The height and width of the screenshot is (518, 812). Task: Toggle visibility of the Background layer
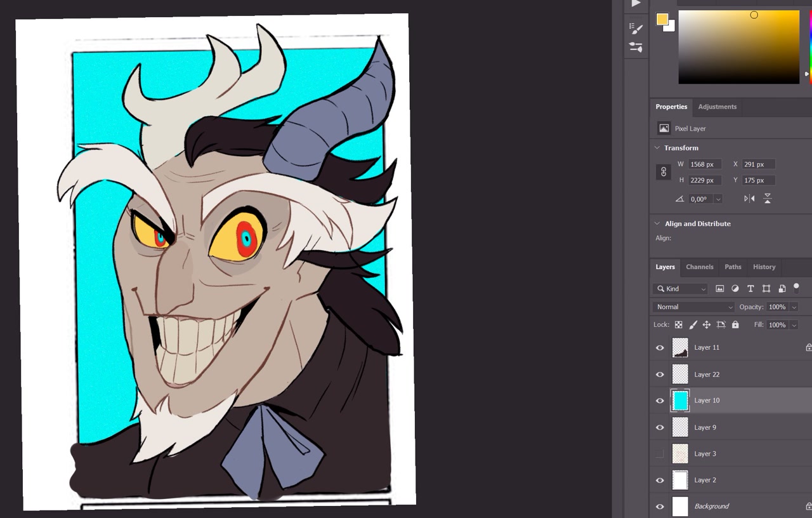(x=660, y=507)
